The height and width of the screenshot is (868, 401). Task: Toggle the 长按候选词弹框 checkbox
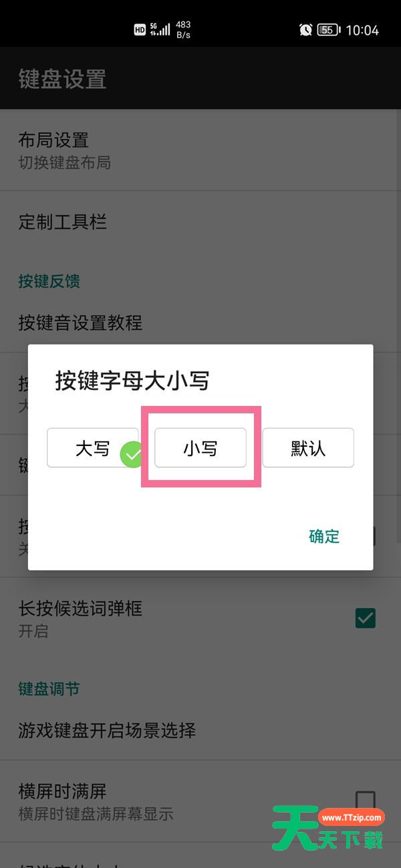pyautogui.click(x=366, y=618)
